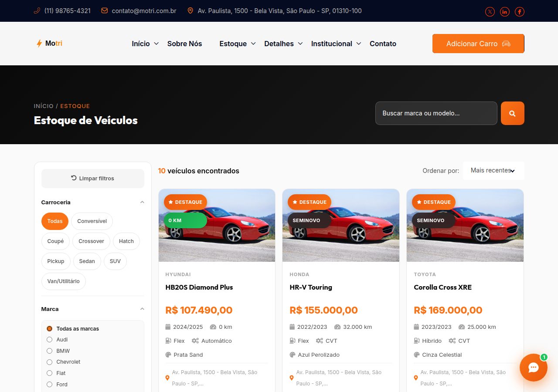The image size is (558, 392).
Task: Toggle the Pickup body type chip
Action: pyautogui.click(x=56, y=261)
